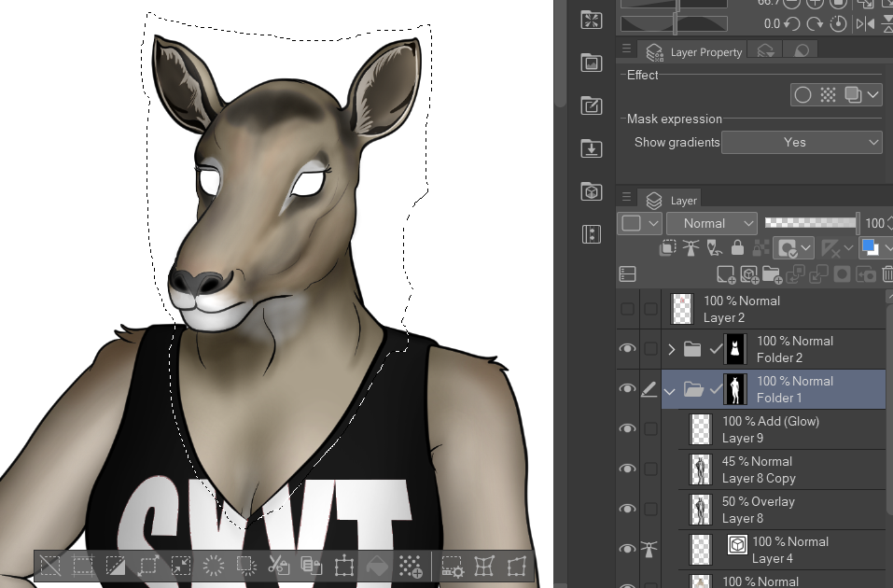Open the Layer Property panel menu

(626, 48)
